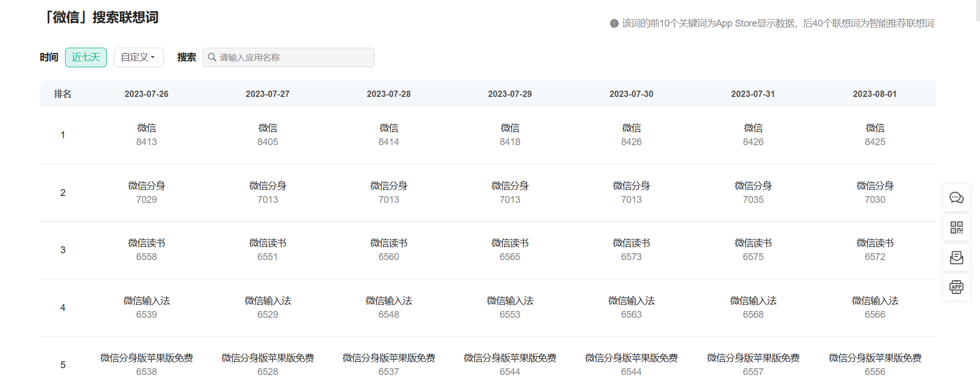Click the value 6575

pyautogui.click(x=753, y=257)
